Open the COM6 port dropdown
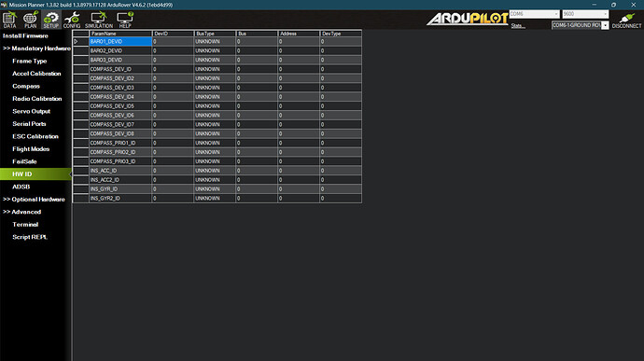Viewport: 644px width, 361px height. coord(535,14)
